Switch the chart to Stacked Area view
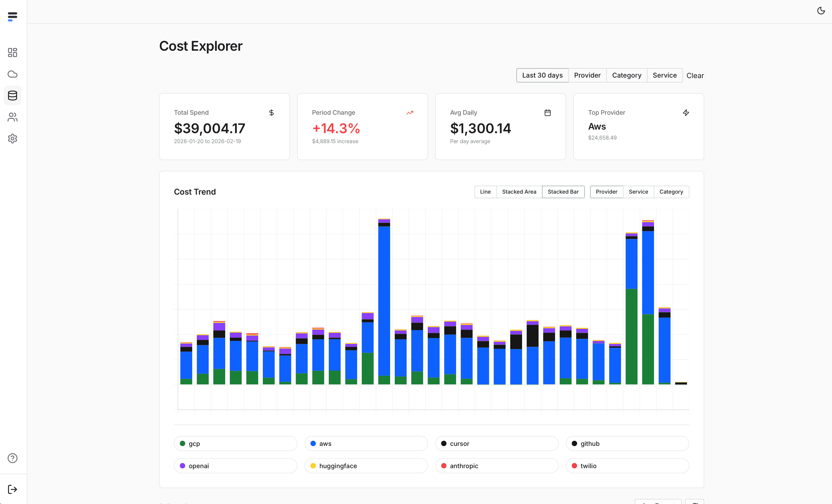 tap(519, 191)
